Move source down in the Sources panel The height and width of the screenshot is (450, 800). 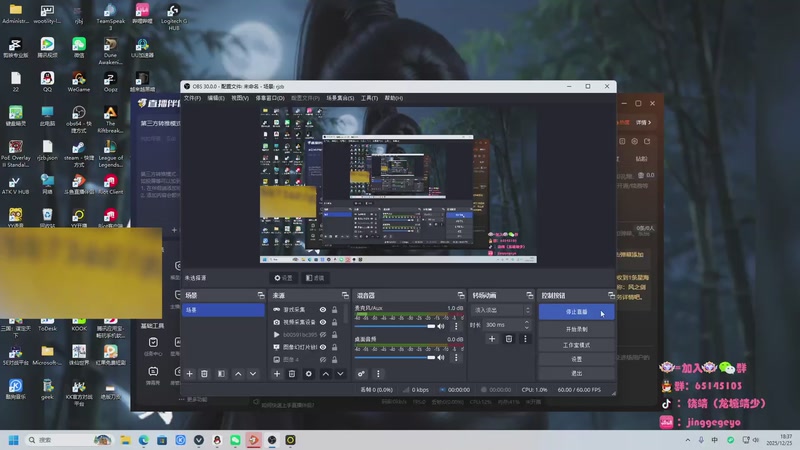[340, 374]
